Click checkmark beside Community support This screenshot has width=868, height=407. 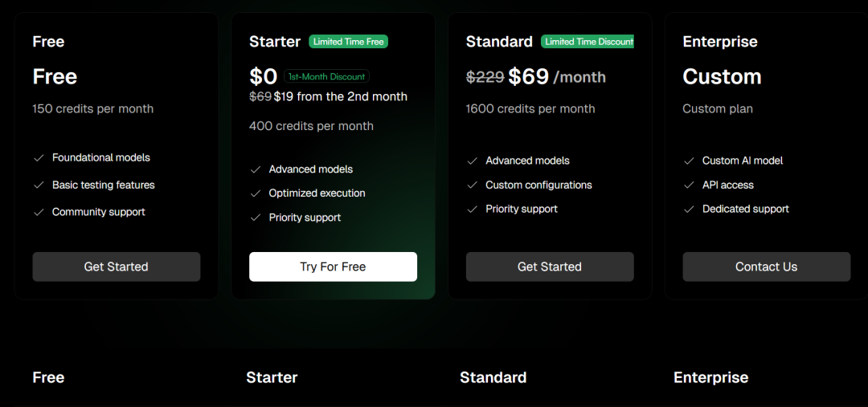pos(39,213)
